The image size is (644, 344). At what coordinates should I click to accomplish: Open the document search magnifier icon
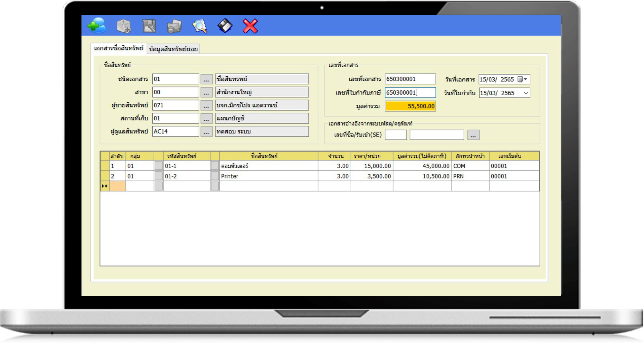(x=199, y=26)
